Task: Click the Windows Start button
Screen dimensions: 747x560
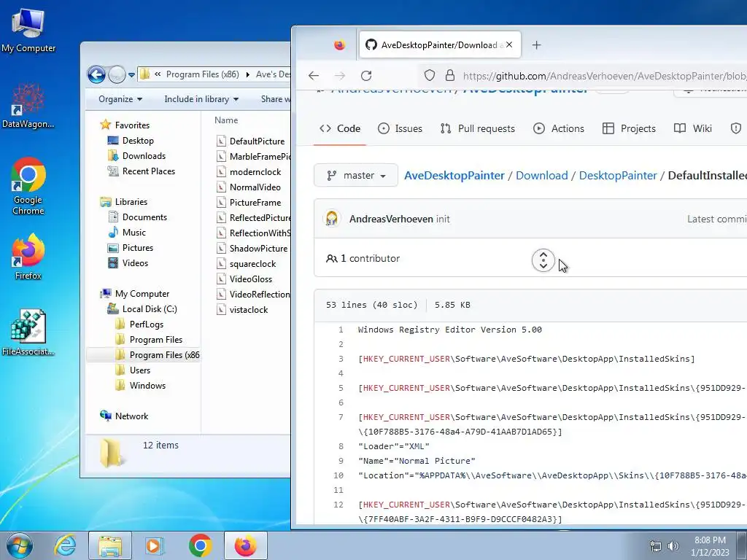Action: (x=19, y=545)
